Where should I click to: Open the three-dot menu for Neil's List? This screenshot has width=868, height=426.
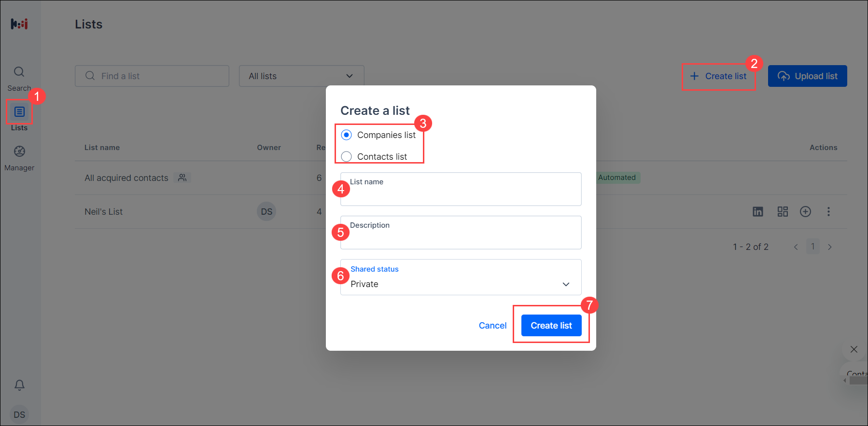(828, 212)
